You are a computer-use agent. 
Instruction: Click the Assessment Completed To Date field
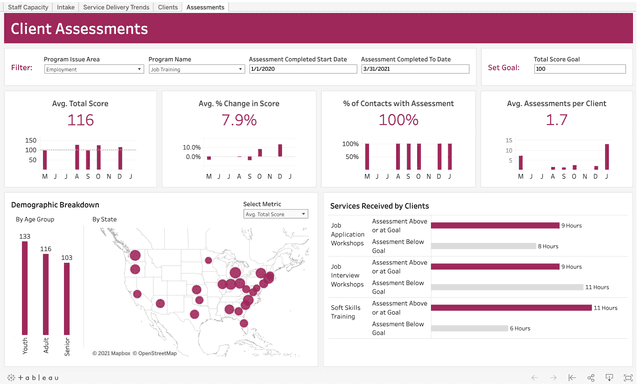[415, 69]
